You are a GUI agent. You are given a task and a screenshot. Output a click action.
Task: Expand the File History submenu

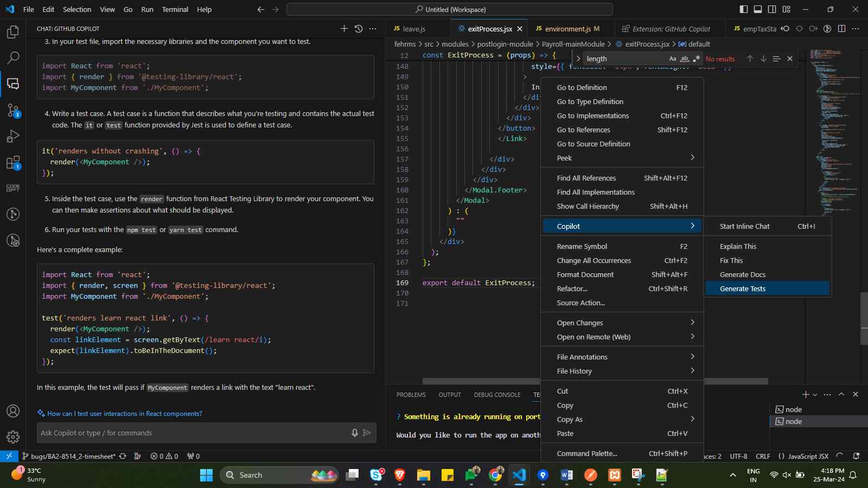pos(622,371)
